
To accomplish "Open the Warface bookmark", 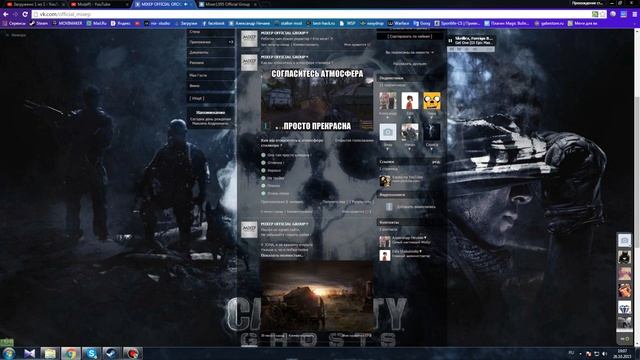I will pyautogui.click(x=399, y=23).
